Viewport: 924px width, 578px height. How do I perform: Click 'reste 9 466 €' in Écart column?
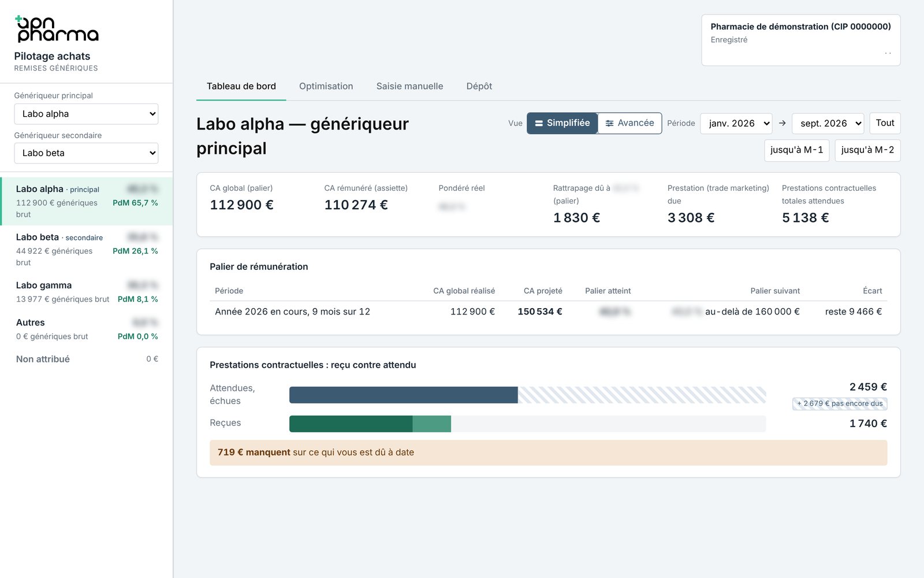click(x=854, y=312)
